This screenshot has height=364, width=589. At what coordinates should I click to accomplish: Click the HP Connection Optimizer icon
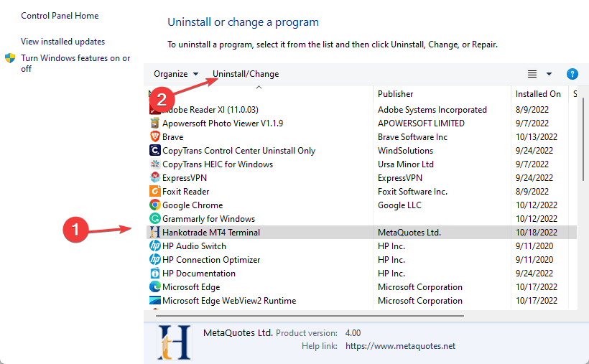click(x=154, y=260)
